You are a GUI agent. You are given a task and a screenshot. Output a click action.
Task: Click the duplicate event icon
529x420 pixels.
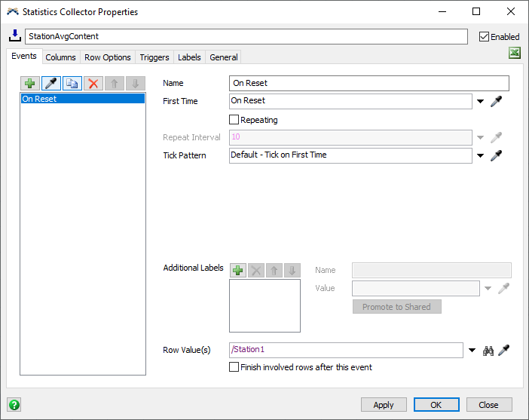pyautogui.click(x=72, y=84)
